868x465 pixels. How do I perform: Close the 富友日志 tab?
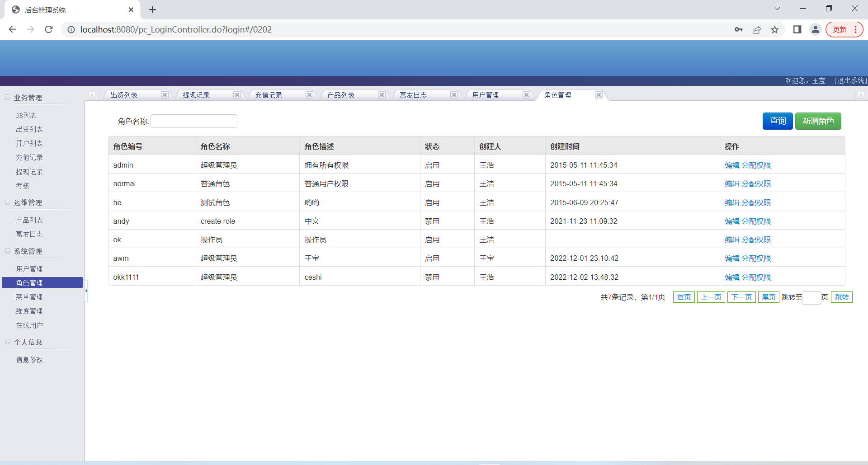pos(454,95)
